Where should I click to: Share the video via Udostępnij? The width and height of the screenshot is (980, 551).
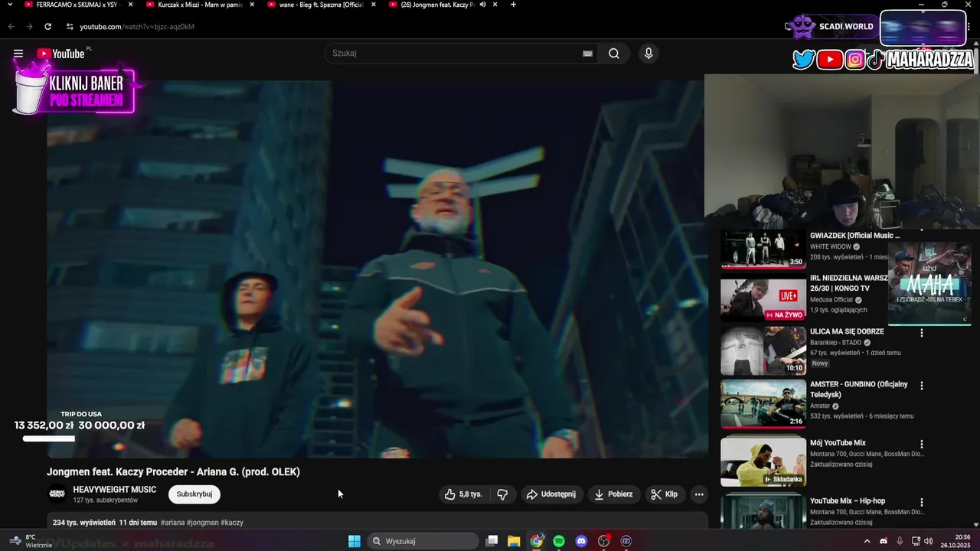[x=551, y=494]
